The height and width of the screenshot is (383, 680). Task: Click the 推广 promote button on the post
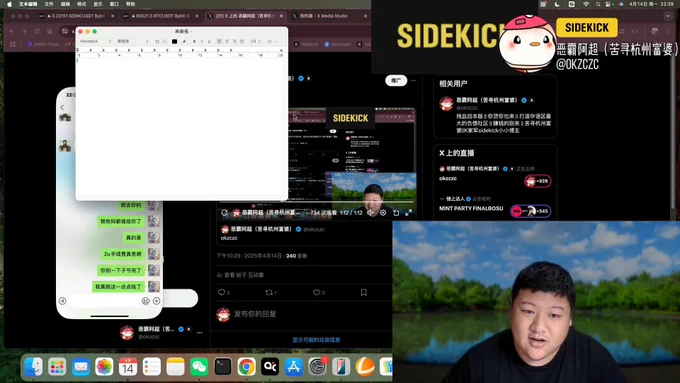click(396, 80)
